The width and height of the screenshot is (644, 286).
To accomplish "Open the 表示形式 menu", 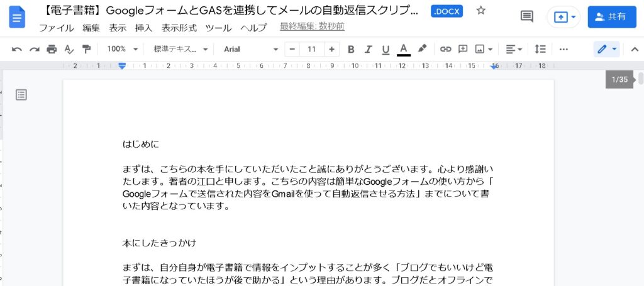I will point(179,28).
